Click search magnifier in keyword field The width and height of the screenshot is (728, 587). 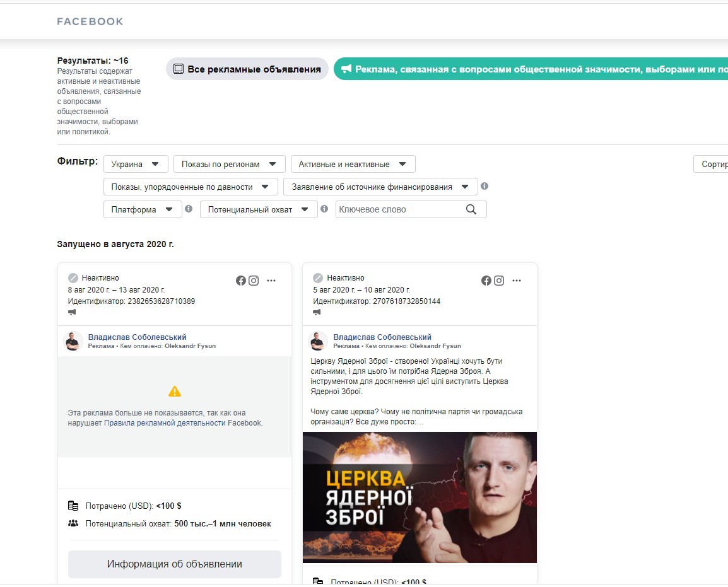click(x=471, y=209)
